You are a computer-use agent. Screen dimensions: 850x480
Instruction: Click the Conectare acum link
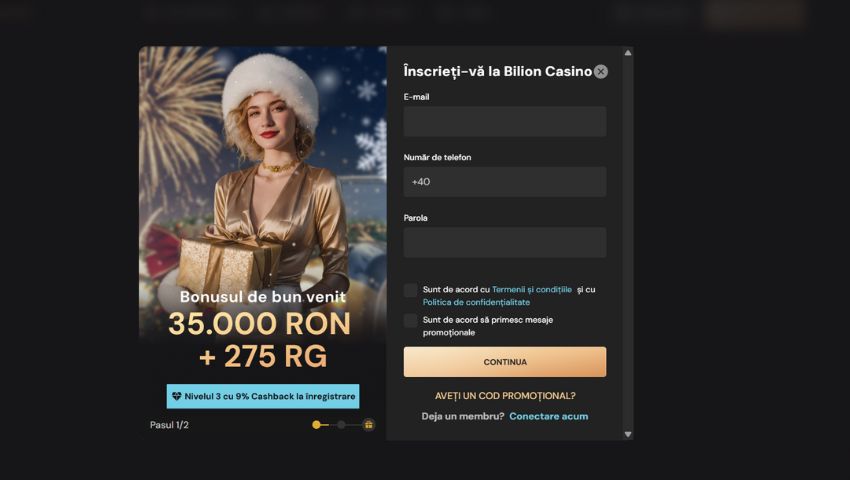(549, 417)
